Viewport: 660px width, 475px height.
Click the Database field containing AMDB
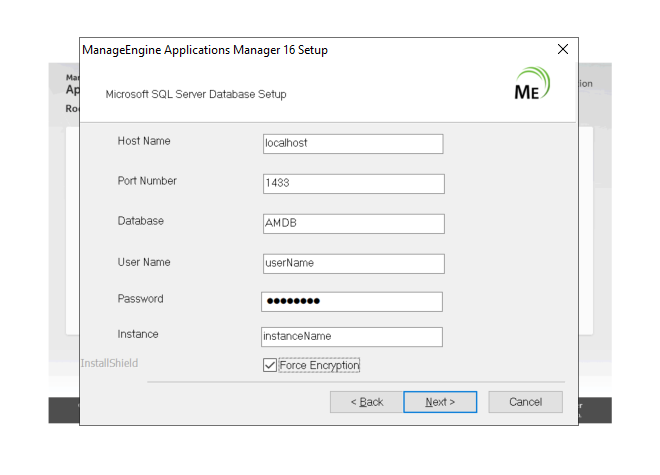tap(352, 224)
